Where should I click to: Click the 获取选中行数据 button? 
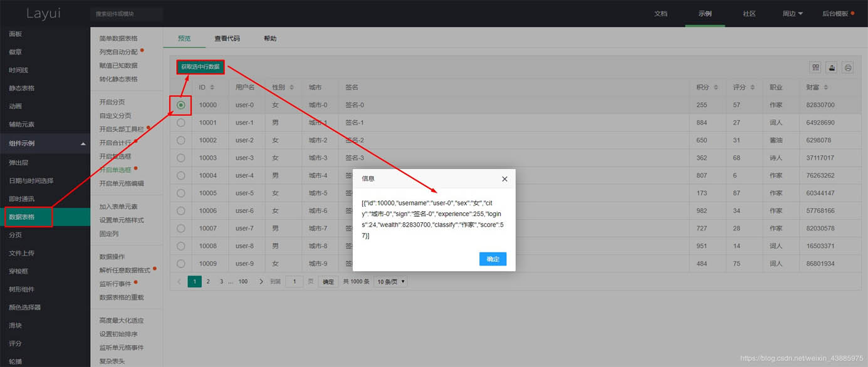[x=201, y=66]
